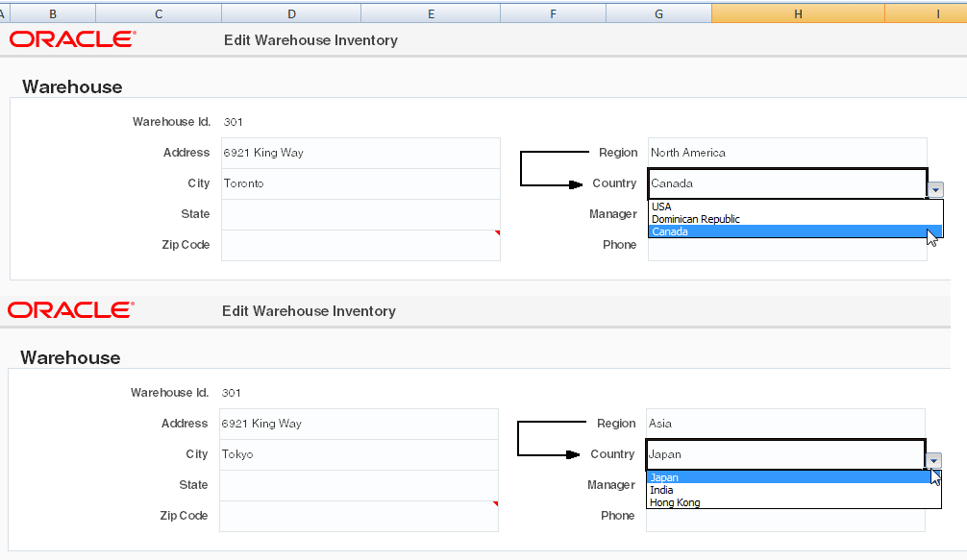Image resolution: width=967 pixels, height=560 pixels.
Task: Click Region field showing North America
Action: pos(787,153)
